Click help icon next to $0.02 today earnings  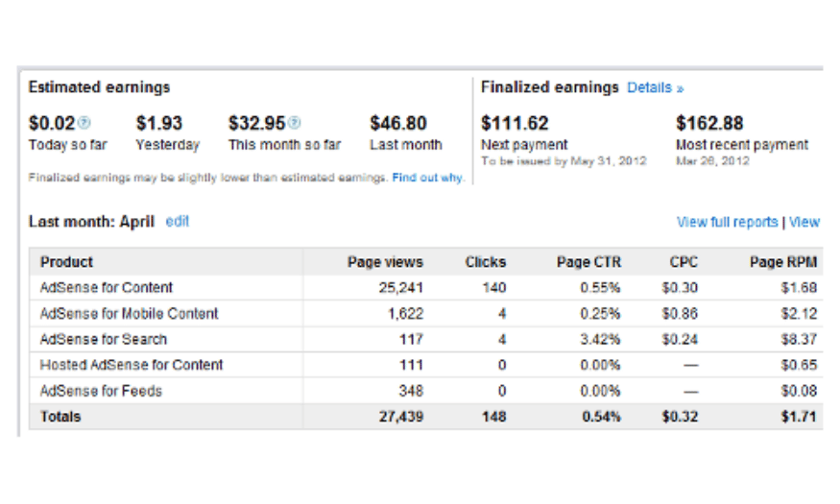point(84,123)
